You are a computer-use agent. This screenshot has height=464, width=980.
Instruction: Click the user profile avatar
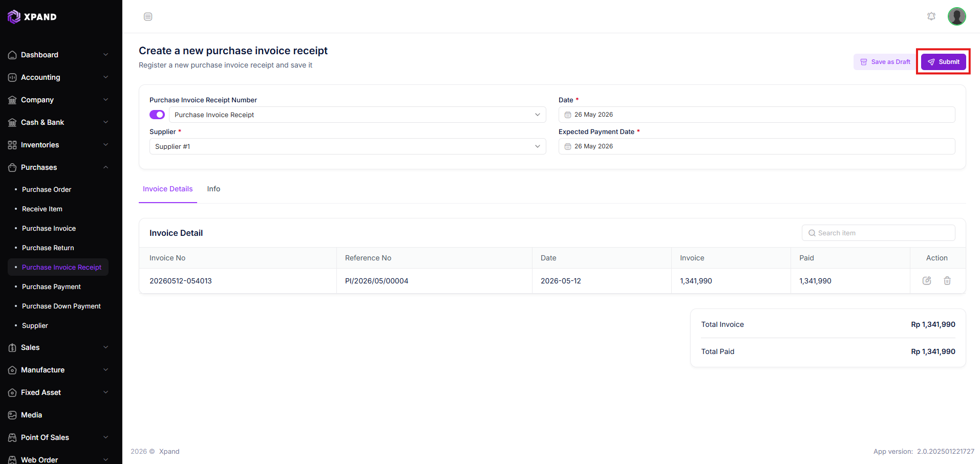pos(956,16)
